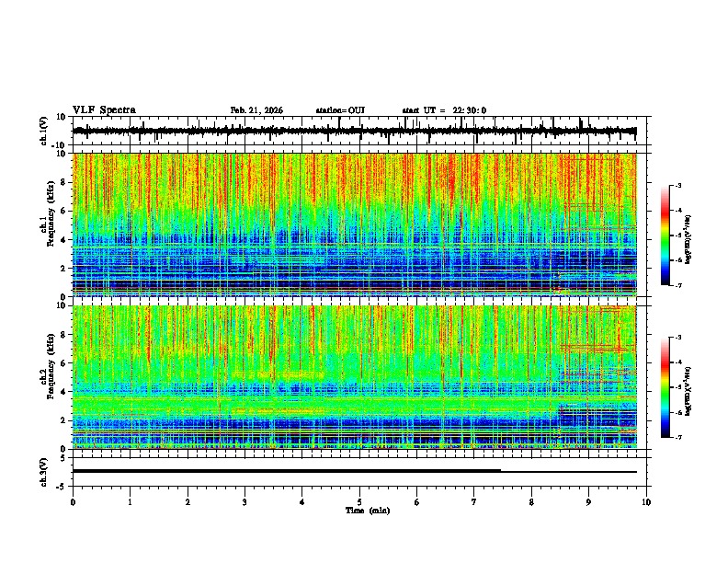Click inside the ch.2 spectrogram panel
The image size is (728, 563).
(354, 377)
